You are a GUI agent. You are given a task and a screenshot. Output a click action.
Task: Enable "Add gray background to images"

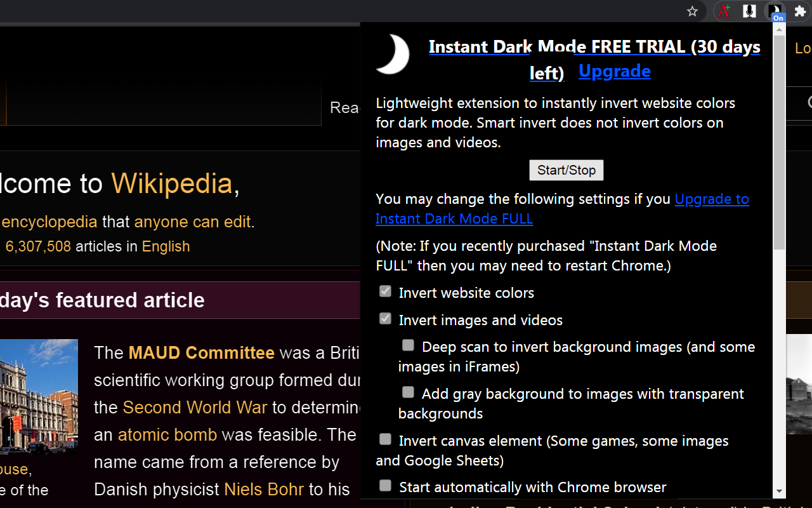pyautogui.click(x=408, y=392)
